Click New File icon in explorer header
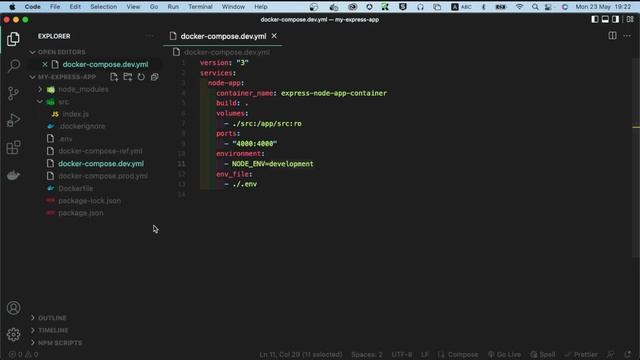 (x=114, y=77)
